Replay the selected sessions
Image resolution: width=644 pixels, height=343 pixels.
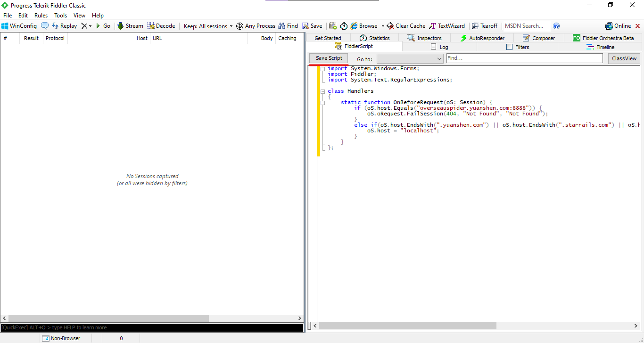(x=64, y=26)
